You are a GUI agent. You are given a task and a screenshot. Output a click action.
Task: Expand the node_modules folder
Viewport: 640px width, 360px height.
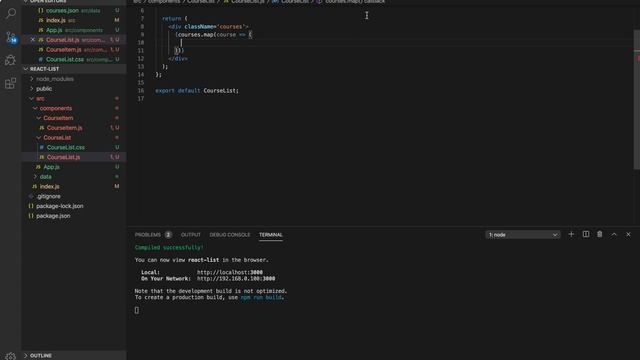73,79
